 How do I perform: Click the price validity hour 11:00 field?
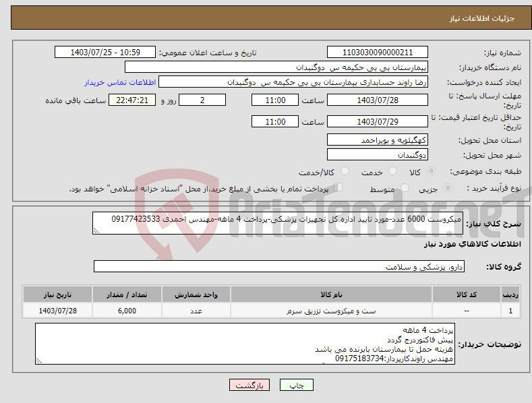coord(275,121)
